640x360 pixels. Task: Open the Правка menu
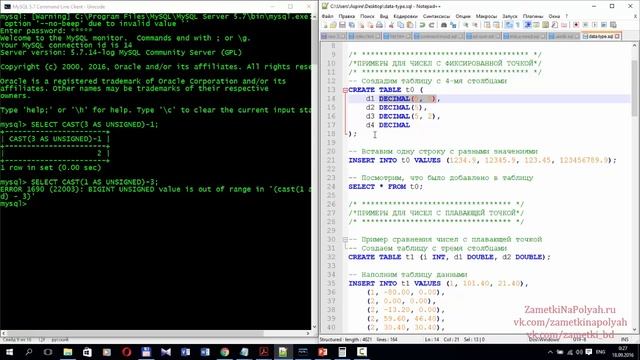click(347, 16)
